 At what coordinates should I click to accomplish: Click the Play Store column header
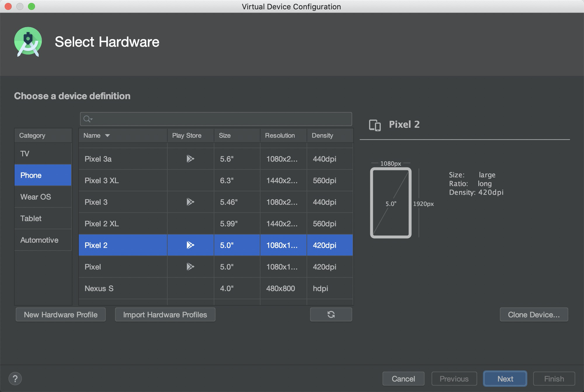point(190,135)
